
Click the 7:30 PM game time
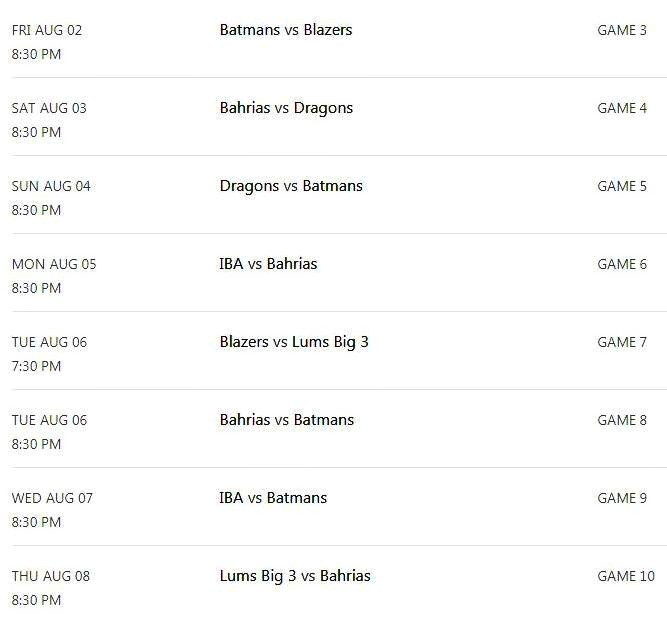36,366
